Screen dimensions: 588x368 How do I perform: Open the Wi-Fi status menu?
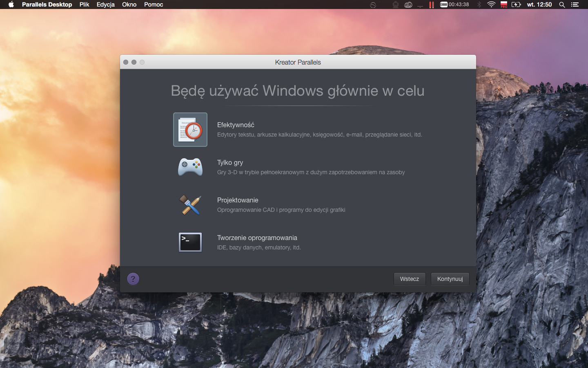pyautogui.click(x=492, y=4)
